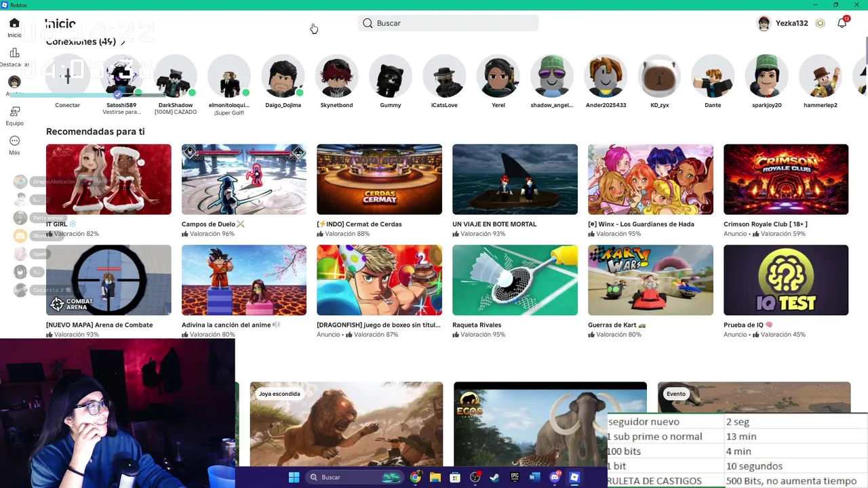Open the Evento card
The width and height of the screenshot is (868, 488).
click(x=754, y=397)
